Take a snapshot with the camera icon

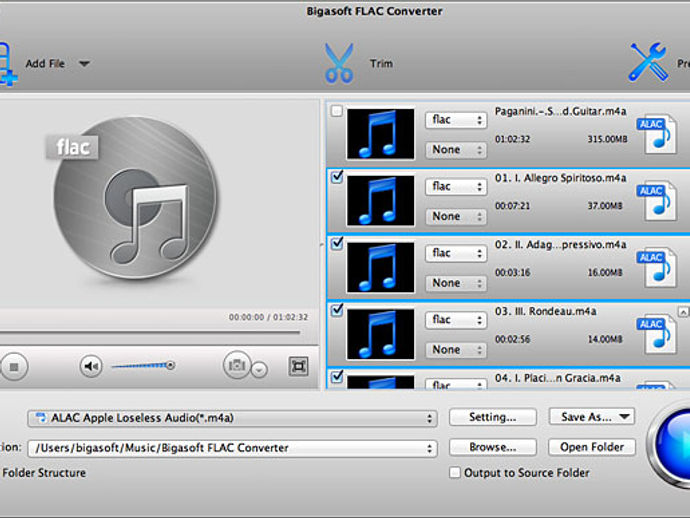pos(237,365)
